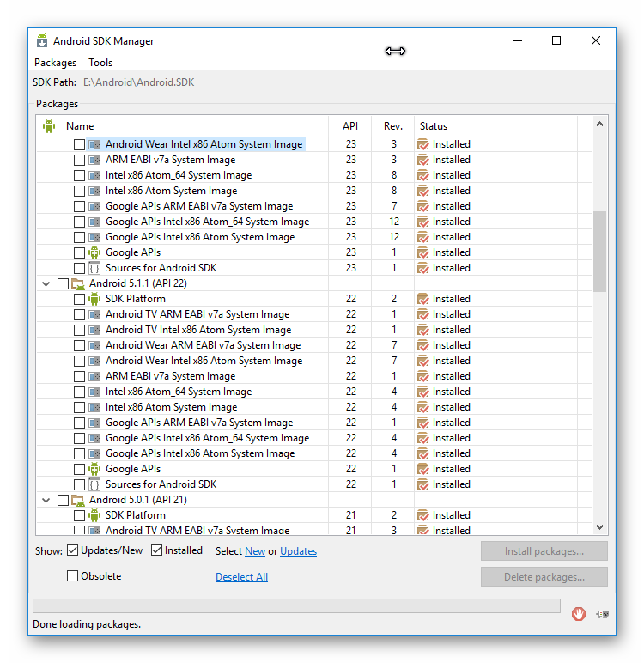The height and width of the screenshot is (663, 644).
Task: Select the API 21 SDK Platform row
Action: pos(314,515)
